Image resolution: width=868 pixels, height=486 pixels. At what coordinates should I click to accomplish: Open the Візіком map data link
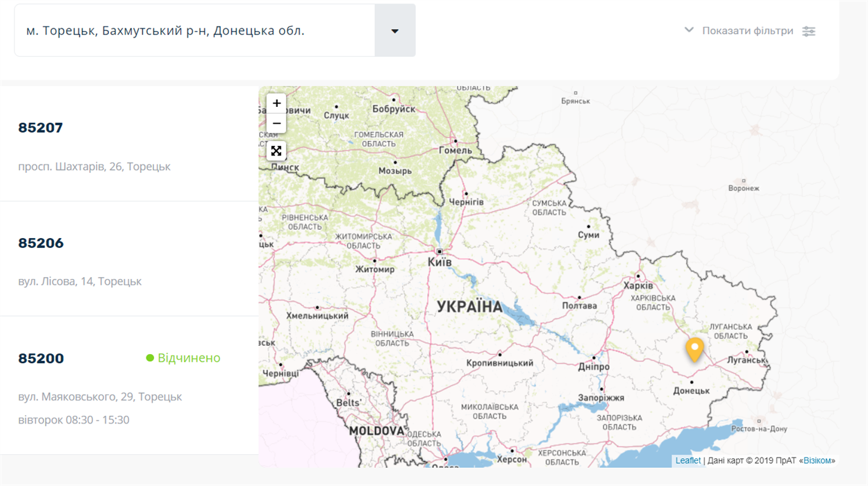817,460
